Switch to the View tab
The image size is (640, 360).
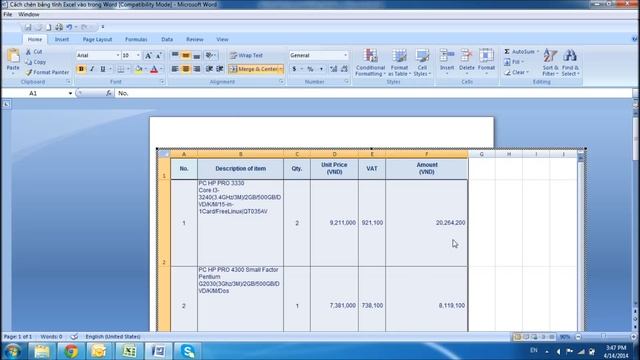click(x=222, y=40)
